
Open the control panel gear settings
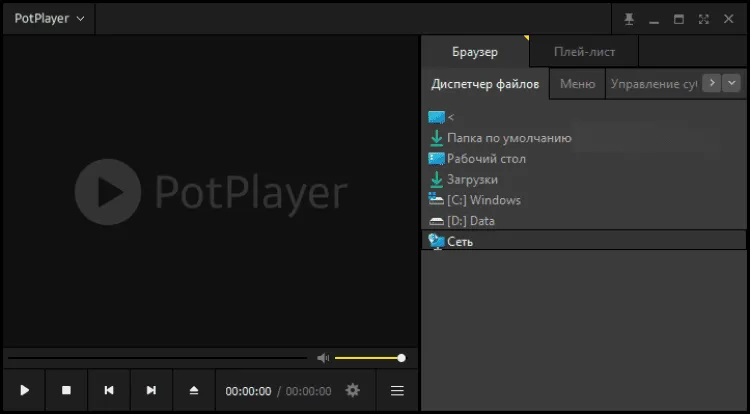click(x=353, y=391)
